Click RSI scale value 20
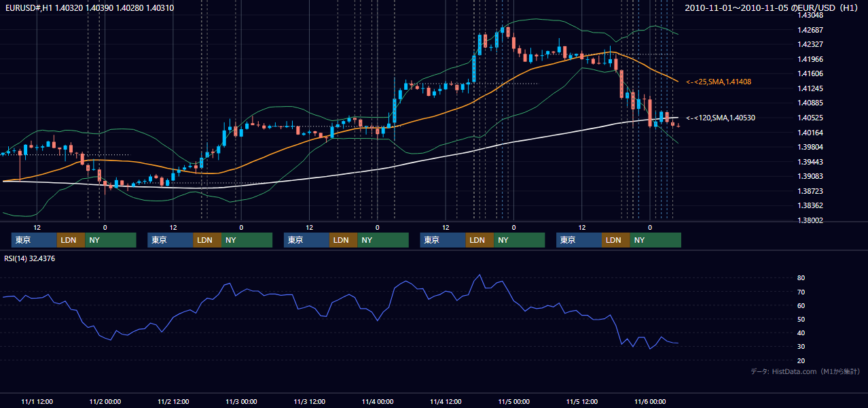This screenshot has width=868, height=408. (x=801, y=360)
